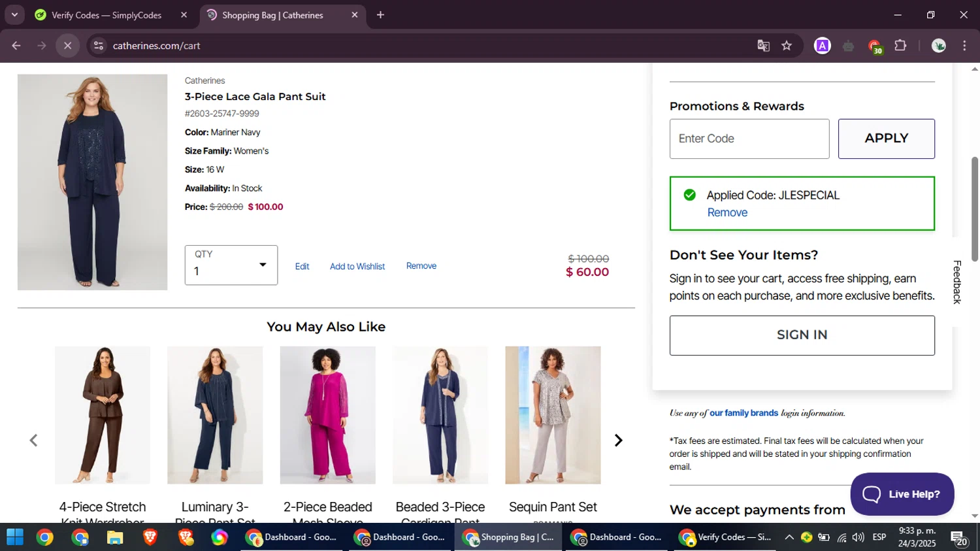Click the browser back arrow
The height and width of the screenshot is (551, 980).
(x=16, y=46)
